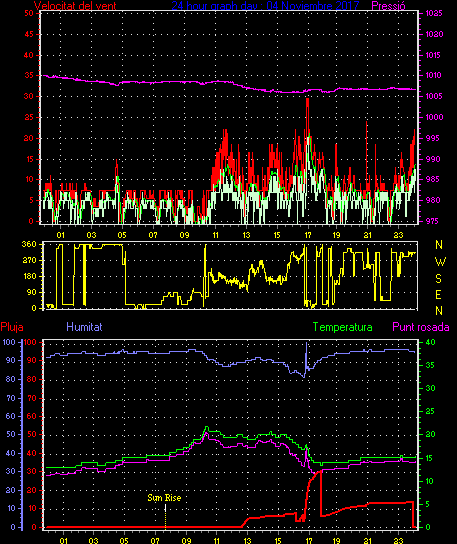Click the pressure axis value 975
Image resolution: width=457 pixels, height=544 pixels.
coord(433,221)
